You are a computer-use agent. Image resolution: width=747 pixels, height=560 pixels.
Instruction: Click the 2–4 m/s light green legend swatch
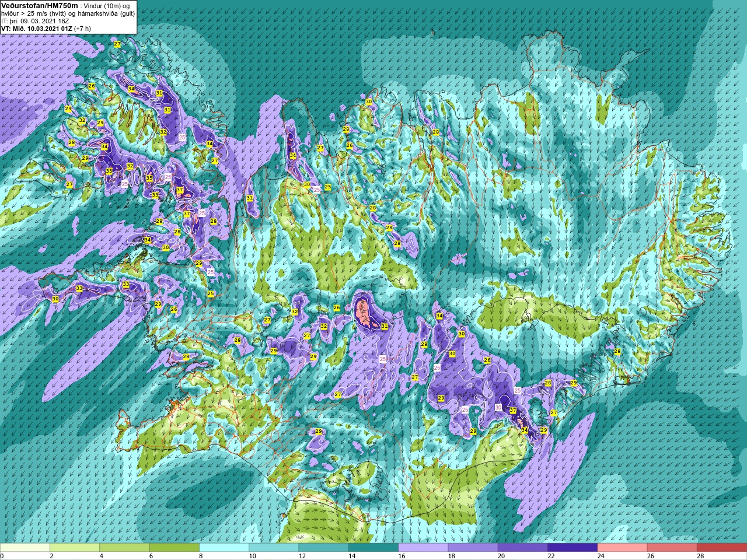point(75,548)
